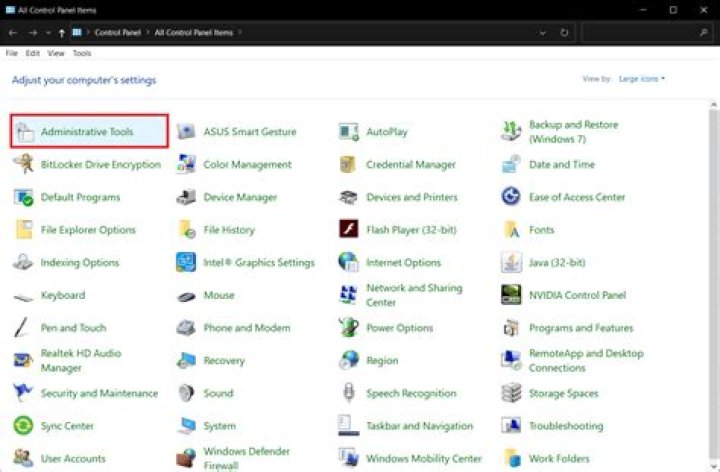Click the Ease of Access Center icon

point(511,197)
